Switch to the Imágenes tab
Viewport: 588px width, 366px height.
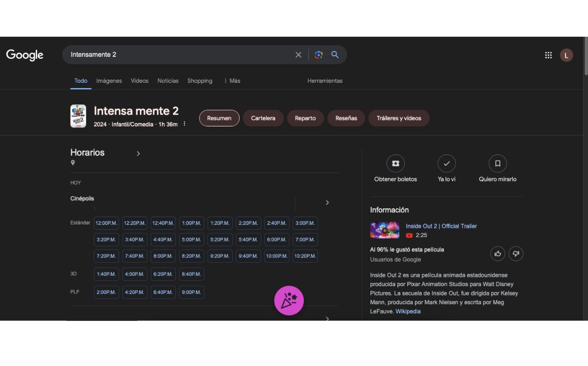tap(109, 81)
